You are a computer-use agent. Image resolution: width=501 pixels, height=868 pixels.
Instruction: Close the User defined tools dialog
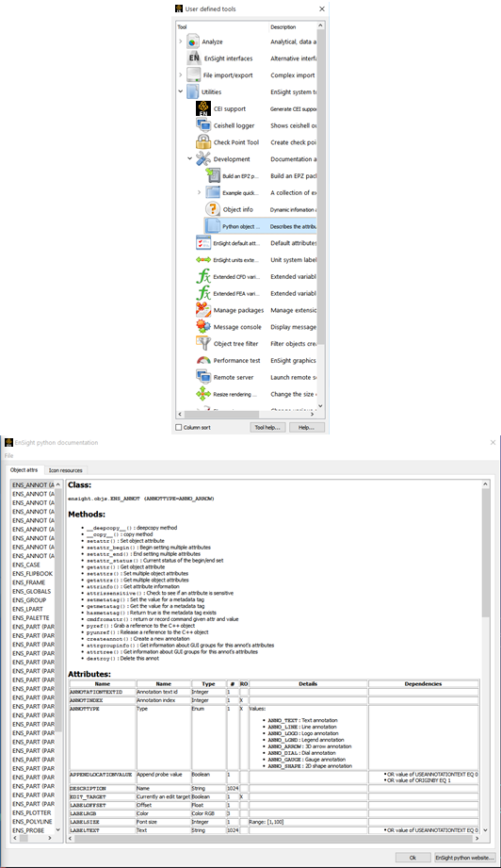(x=322, y=8)
